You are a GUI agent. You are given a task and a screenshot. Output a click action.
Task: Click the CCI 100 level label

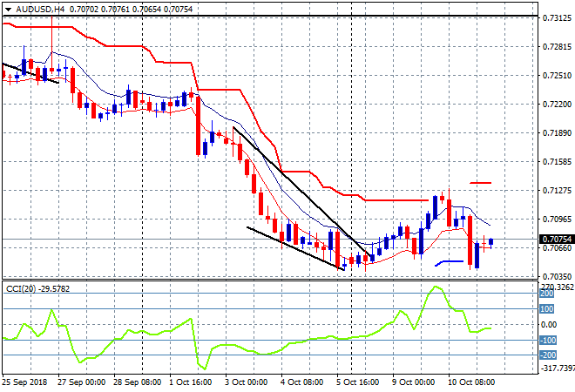pyautogui.click(x=547, y=309)
